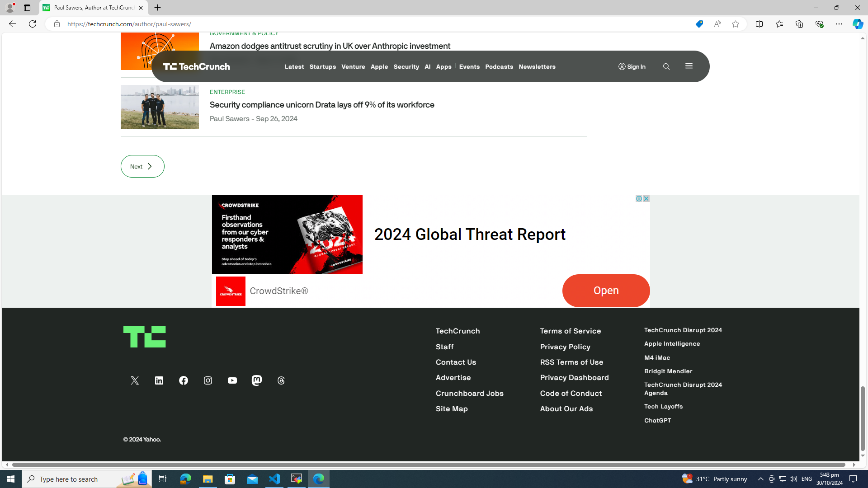Image resolution: width=868 pixels, height=488 pixels.
Task: Open M4 iMac footer link
Action: click(657, 358)
